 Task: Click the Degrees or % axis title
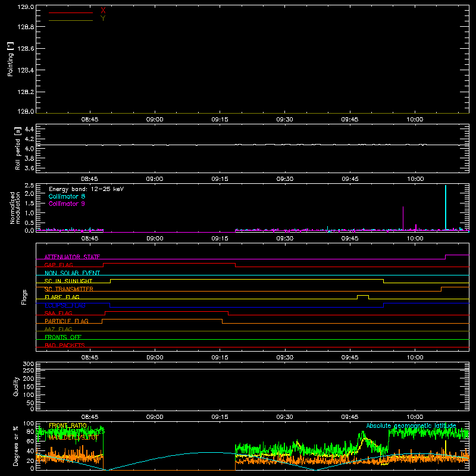pyautogui.click(x=15, y=446)
